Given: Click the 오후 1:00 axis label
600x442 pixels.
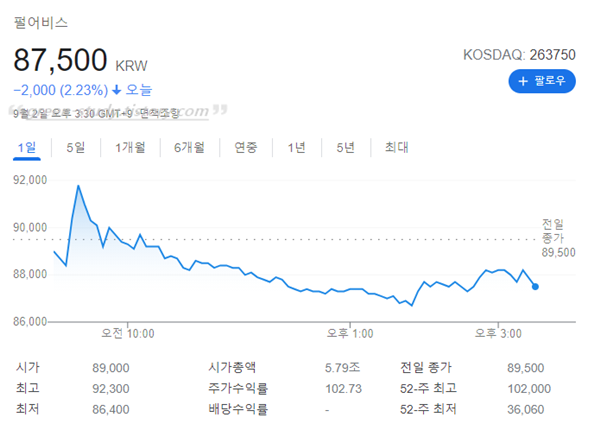Looking at the screenshot, I should pos(350,333).
